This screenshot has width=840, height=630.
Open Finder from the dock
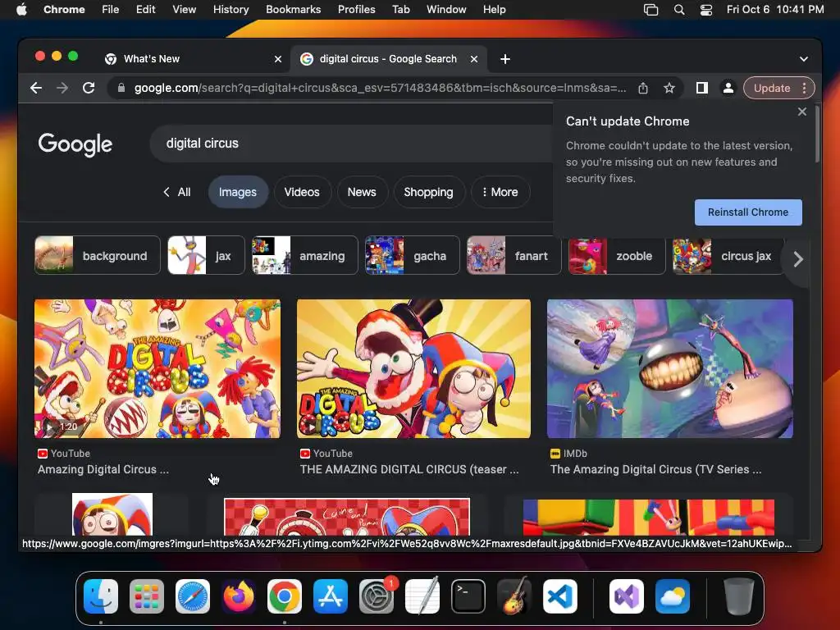click(101, 596)
